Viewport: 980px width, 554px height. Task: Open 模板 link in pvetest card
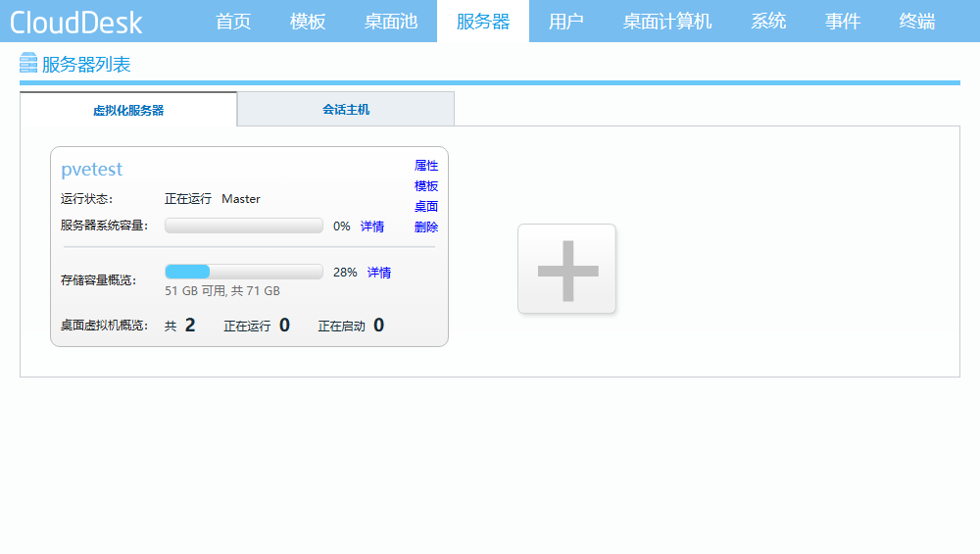[x=426, y=186]
